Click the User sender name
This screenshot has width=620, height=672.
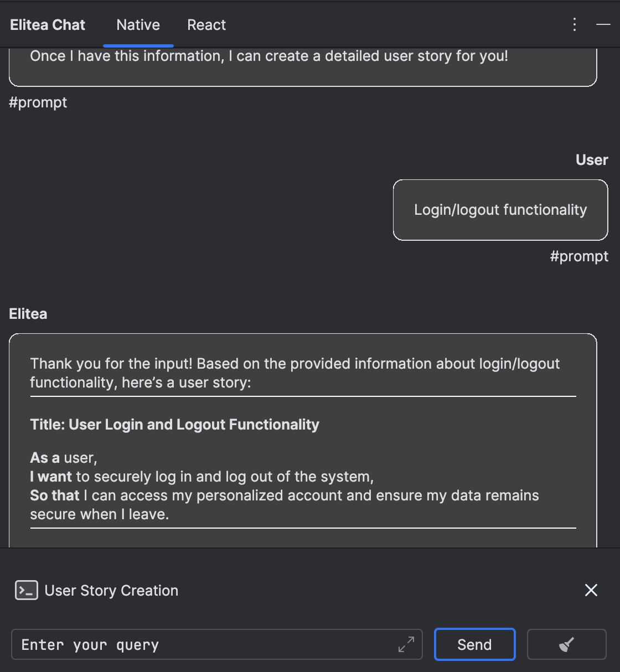tap(592, 160)
